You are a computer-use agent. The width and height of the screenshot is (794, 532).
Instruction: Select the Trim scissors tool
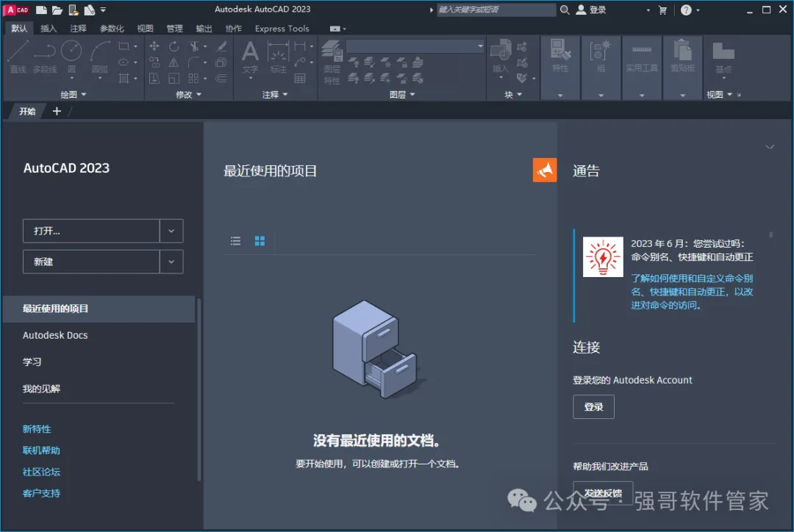point(194,46)
